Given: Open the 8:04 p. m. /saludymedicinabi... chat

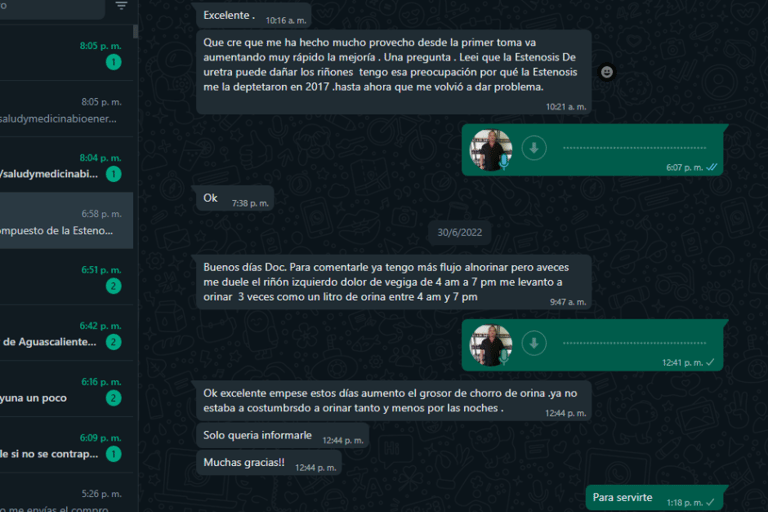Looking at the screenshot, I should tap(67, 165).
